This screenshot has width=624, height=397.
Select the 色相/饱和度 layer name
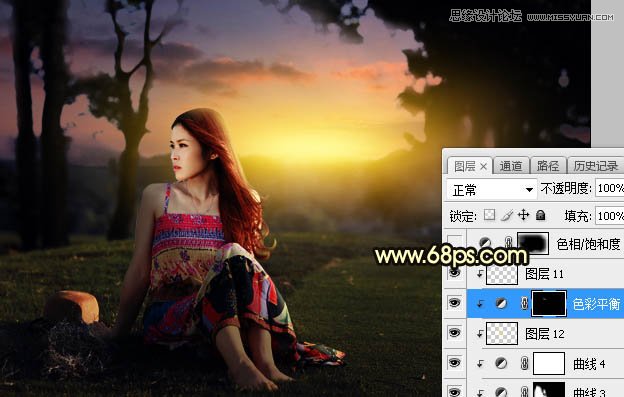click(x=588, y=244)
